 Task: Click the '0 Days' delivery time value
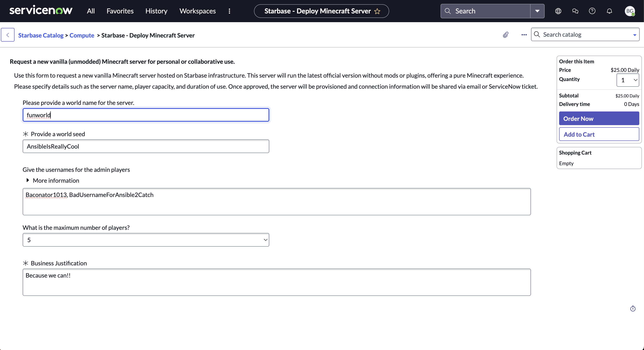[x=631, y=104]
